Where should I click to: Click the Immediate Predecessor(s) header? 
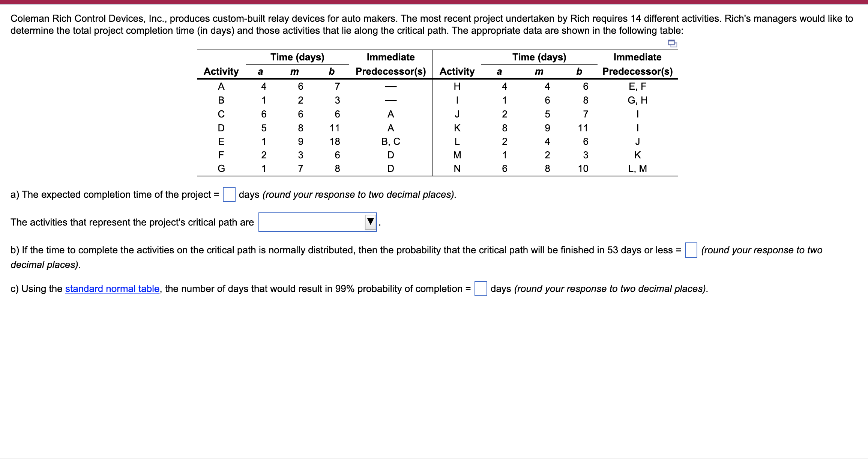coord(392,64)
